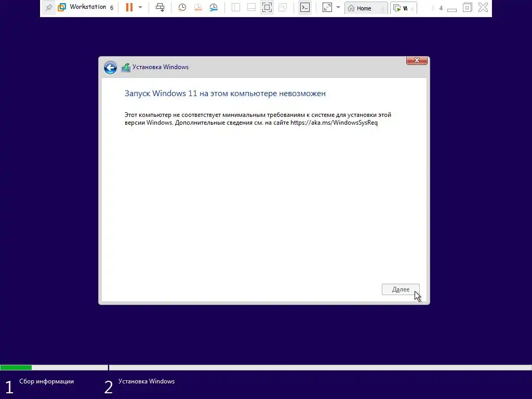This screenshot has height=399, width=532.
Task: Revert the VM to previous snapshot
Action: point(198,7)
